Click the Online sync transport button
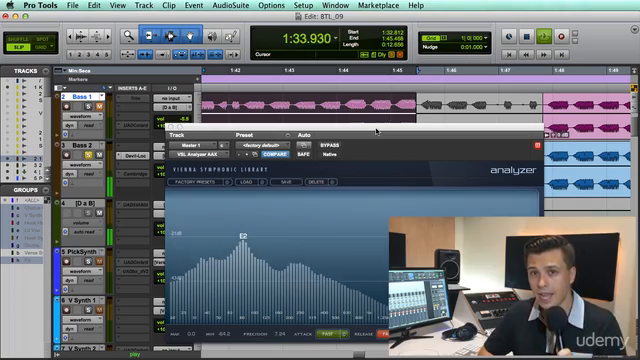 click(x=509, y=37)
